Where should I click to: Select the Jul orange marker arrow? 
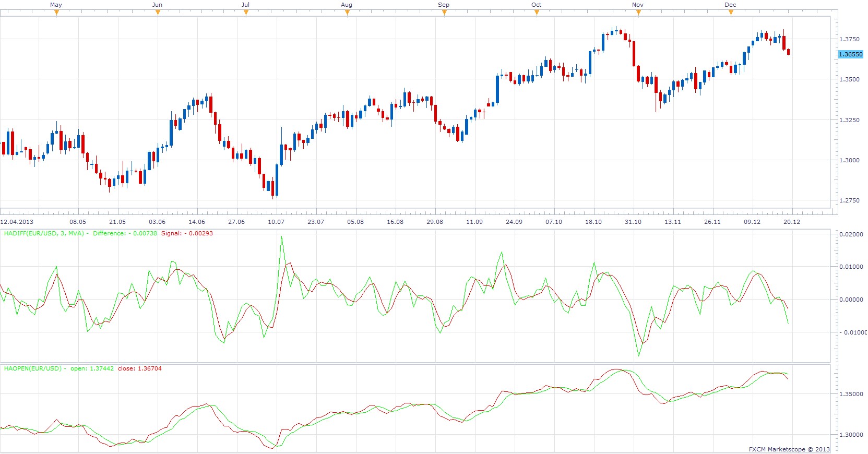pyautogui.click(x=246, y=13)
